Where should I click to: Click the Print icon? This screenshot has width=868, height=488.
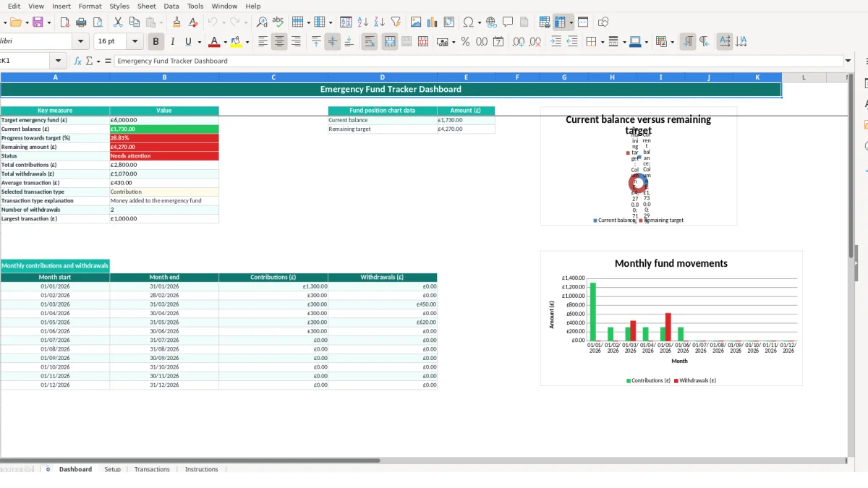pyautogui.click(x=82, y=22)
